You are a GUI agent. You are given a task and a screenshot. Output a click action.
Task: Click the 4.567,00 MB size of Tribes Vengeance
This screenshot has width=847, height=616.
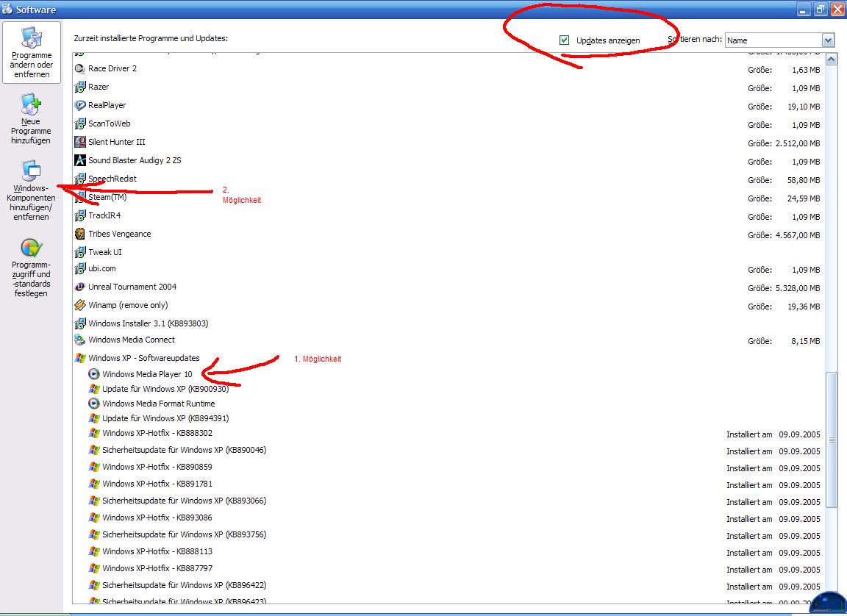pos(798,235)
